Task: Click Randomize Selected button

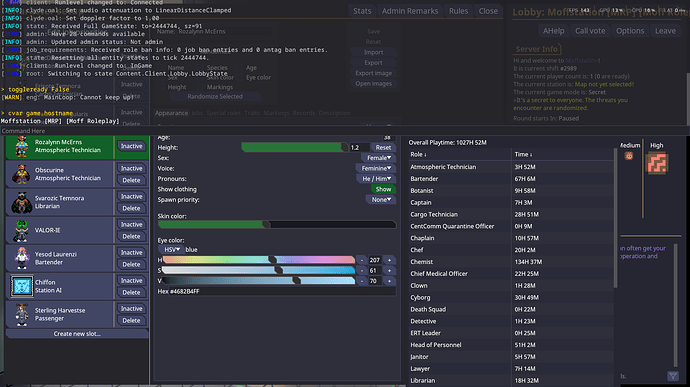Action: [x=215, y=96]
